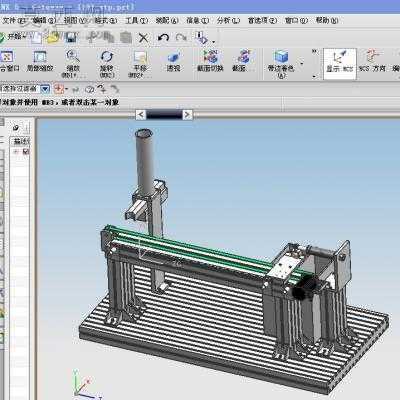
Task: Click the right arrow on cue line slider
Action: [188, 115]
